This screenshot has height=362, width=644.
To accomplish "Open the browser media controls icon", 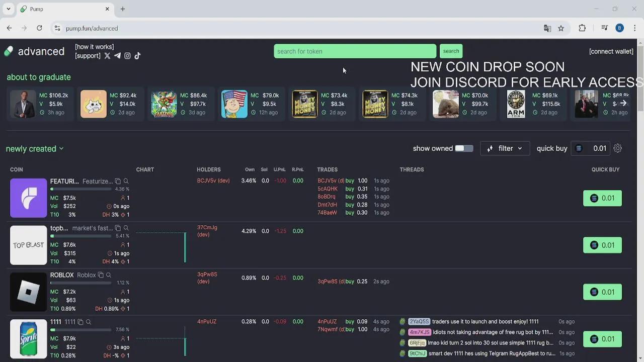I will click(604, 28).
